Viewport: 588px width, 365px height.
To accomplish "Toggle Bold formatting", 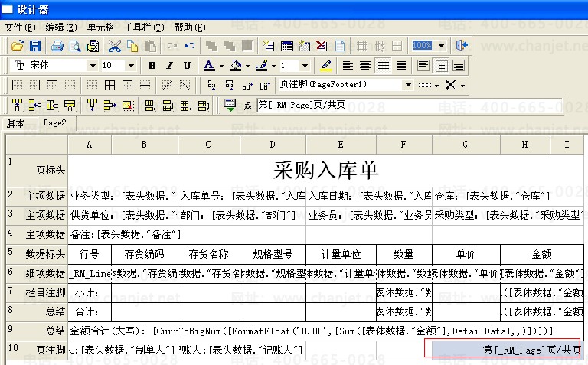I will pos(152,66).
